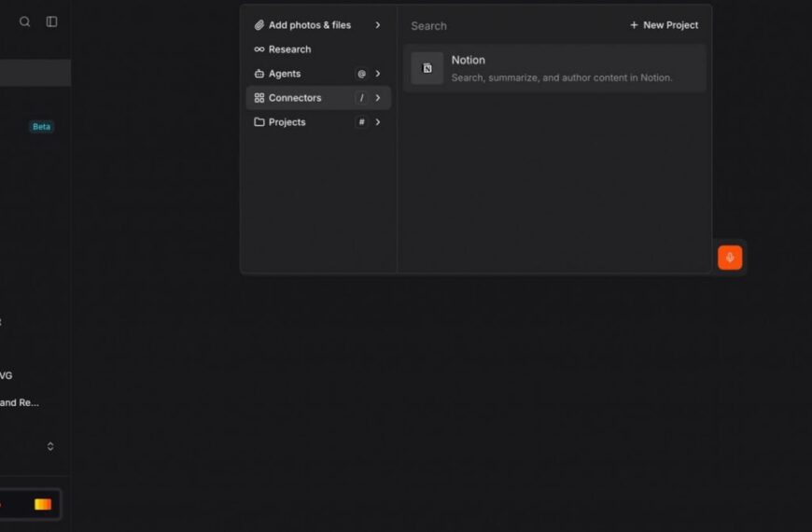Click the search magnifier icon in sidebar
The image size is (812, 532).
(x=25, y=21)
